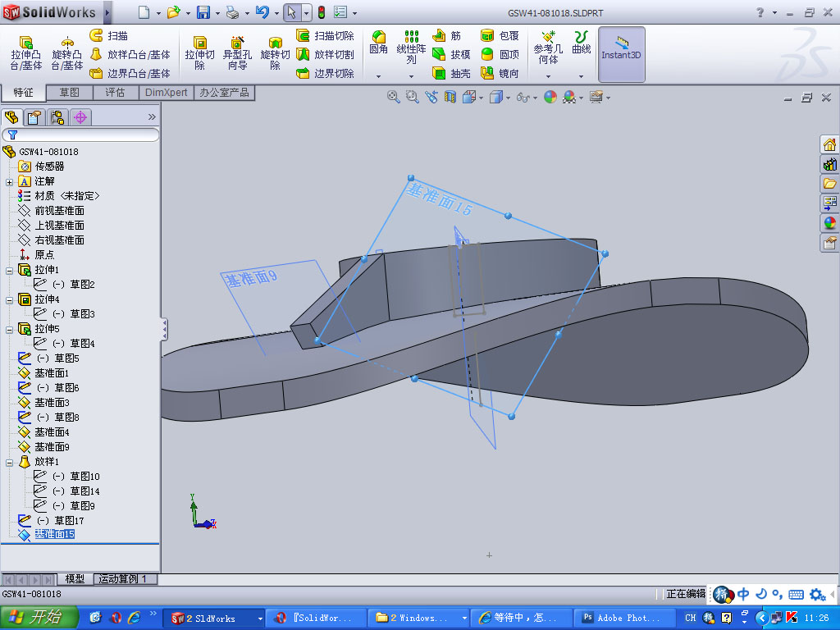Screen dimensions: 840x630
Task: Click the 2 Windows taskbar group button
Action: pos(419,618)
